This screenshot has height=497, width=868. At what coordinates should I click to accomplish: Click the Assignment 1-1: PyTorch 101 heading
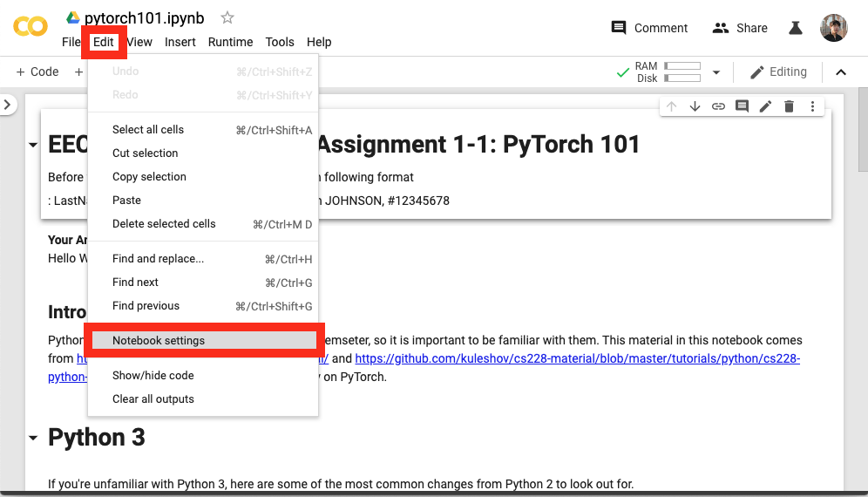click(x=478, y=145)
